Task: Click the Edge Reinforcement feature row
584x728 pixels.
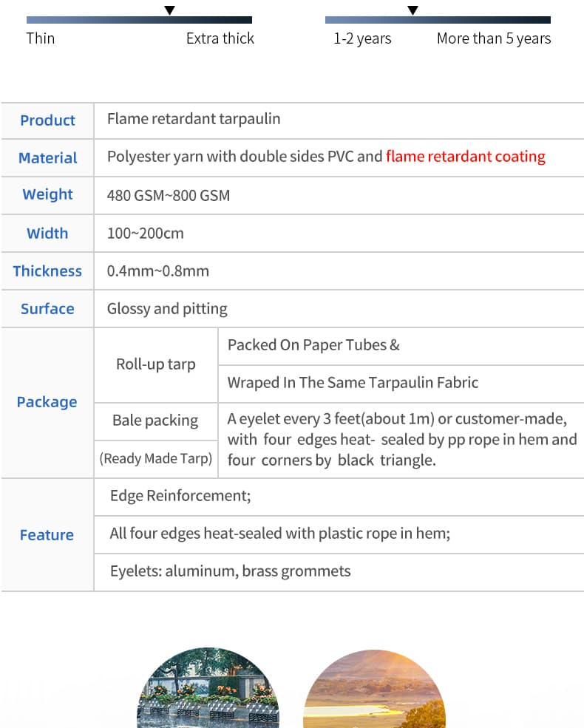Action: [x=339, y=497]
